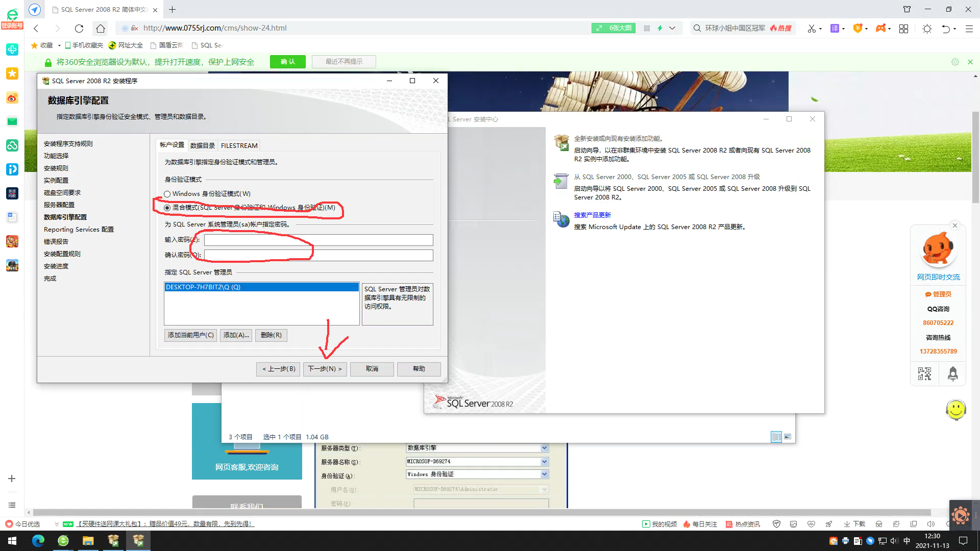Image resolution: width=980 pixels, height=551 pixels.
Task: Dismiss the floating chat mascot popup
Action: pyautogui.click(x=955, y=226)
